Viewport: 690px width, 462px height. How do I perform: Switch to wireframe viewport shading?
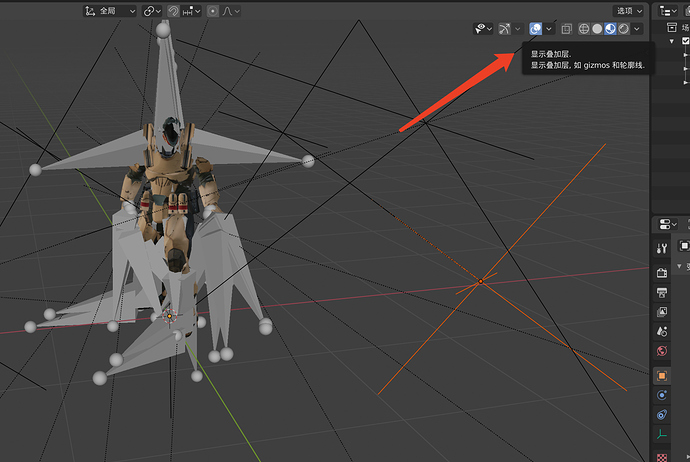coord(584,29)
